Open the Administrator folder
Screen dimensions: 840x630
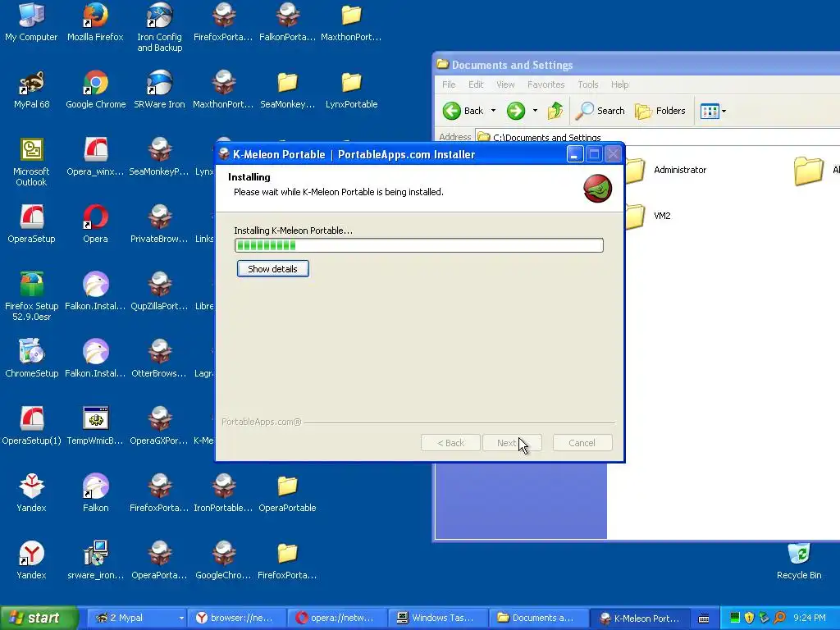tap(667, 171)
